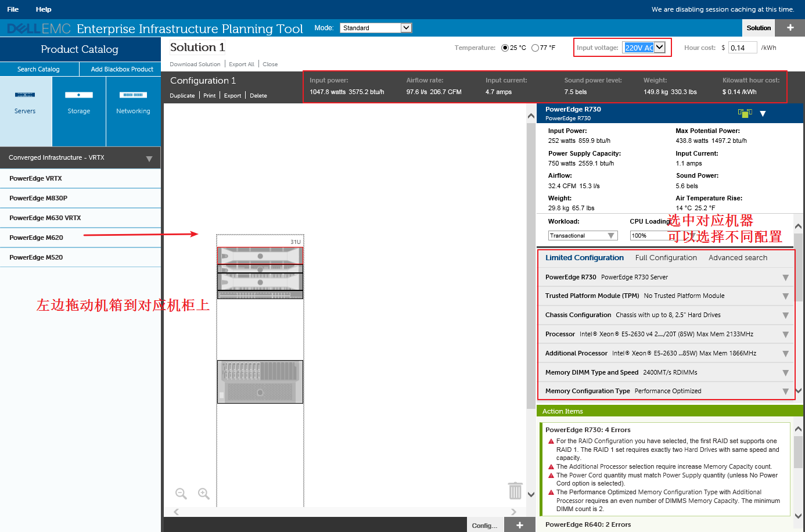Select PowerEdge VRTX catalog item
Image resolution: width=805 pixels, height=532 pixels.
(x=80, y=178)
